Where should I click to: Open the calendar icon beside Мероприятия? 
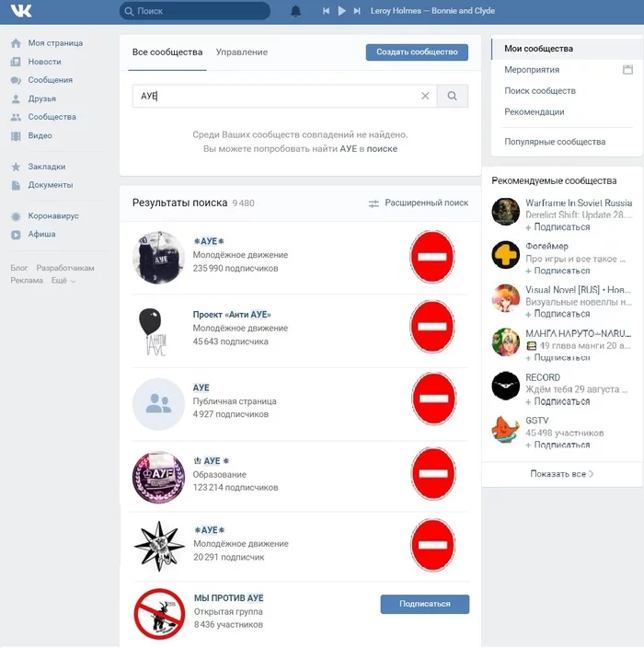pyautogui.click(x=627, y=70)
